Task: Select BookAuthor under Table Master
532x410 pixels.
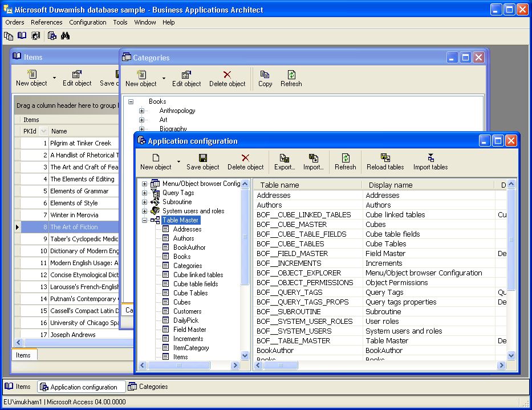Action: [x=189, y=247]
